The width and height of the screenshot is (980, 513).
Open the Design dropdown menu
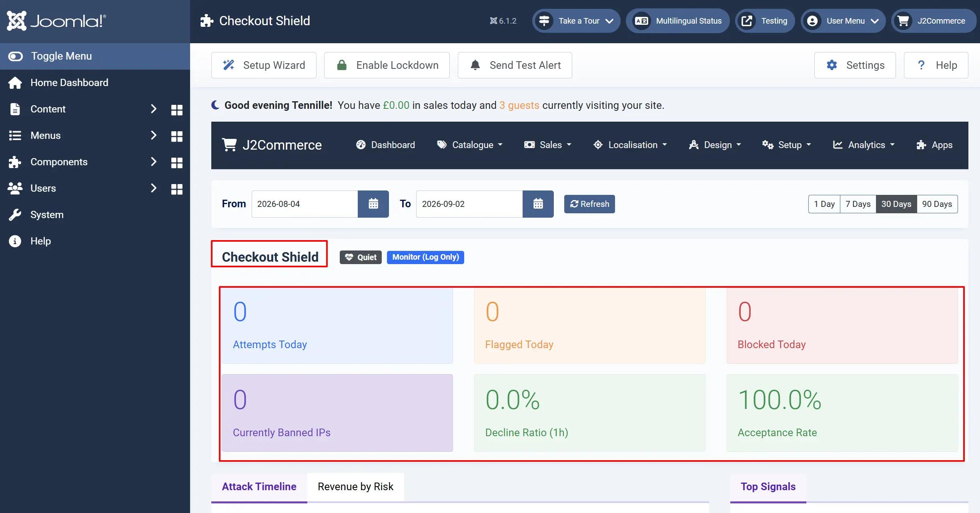[715, 145]
